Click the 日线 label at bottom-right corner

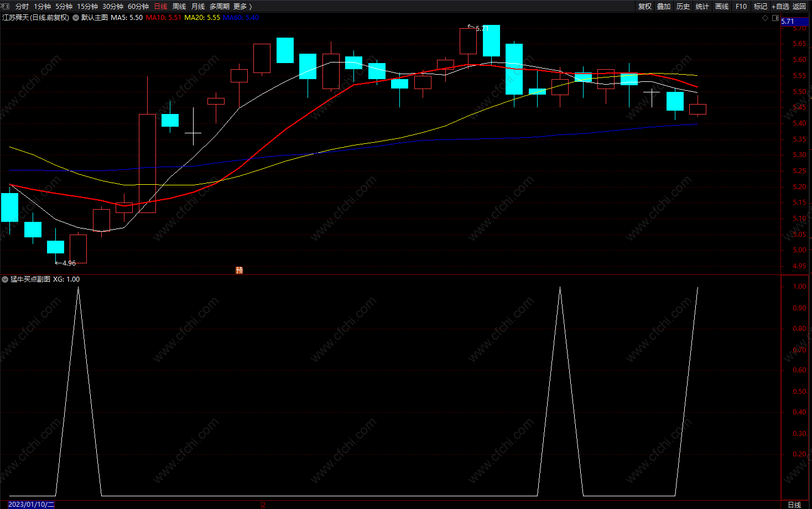pyautogui.click(x=794, y=505)
